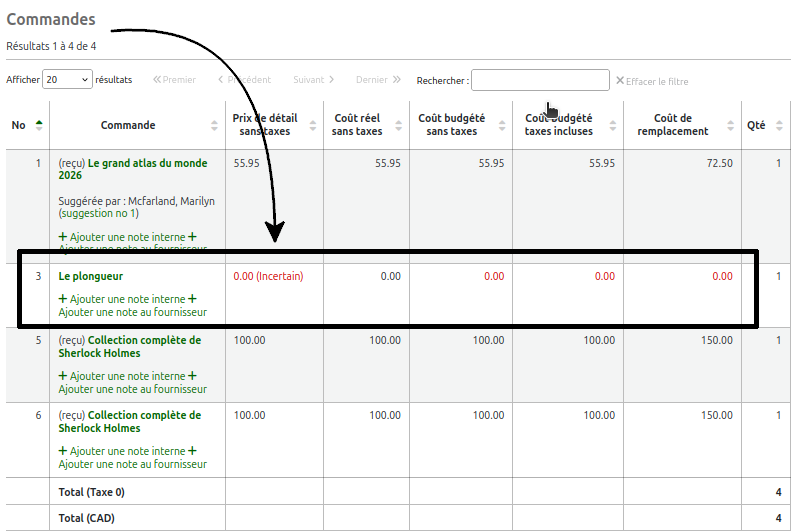Open suggestion no 1 link
The height and width of the screenshot is (531, 791).
coord(99,213)
